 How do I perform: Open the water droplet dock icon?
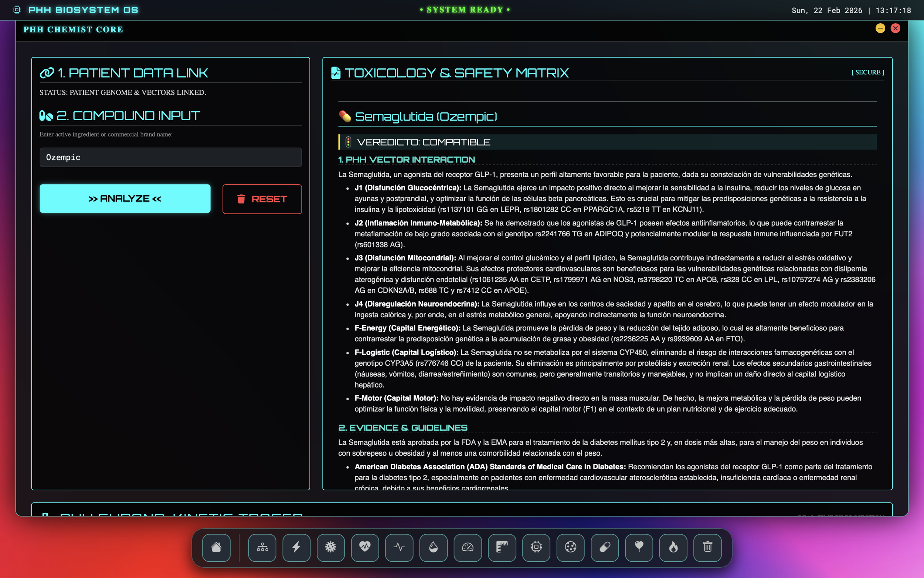433,547
